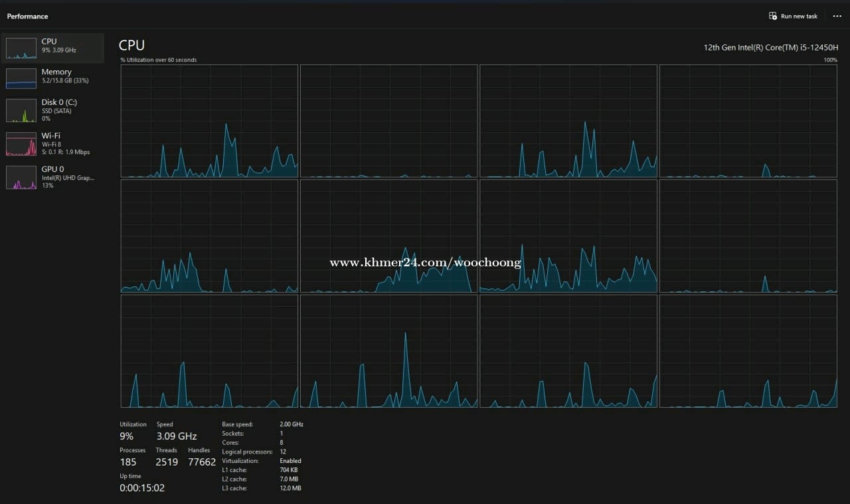The width and height of the screenshot is (850, 504).
Task: Select CPU in the performance sidebar
Action: (x=53, y=48)
